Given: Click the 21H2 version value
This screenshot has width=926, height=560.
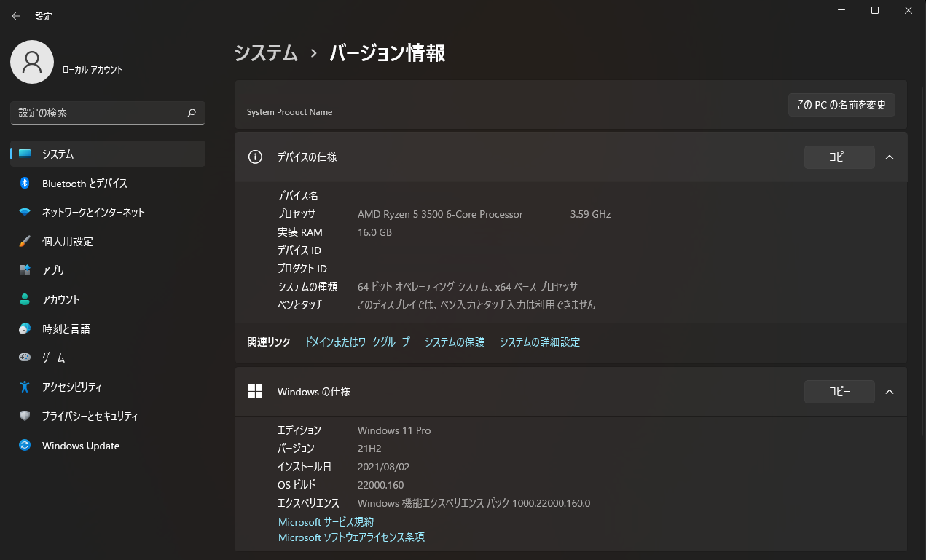Looking at the screenshot, I should click(x=369, y=449).
